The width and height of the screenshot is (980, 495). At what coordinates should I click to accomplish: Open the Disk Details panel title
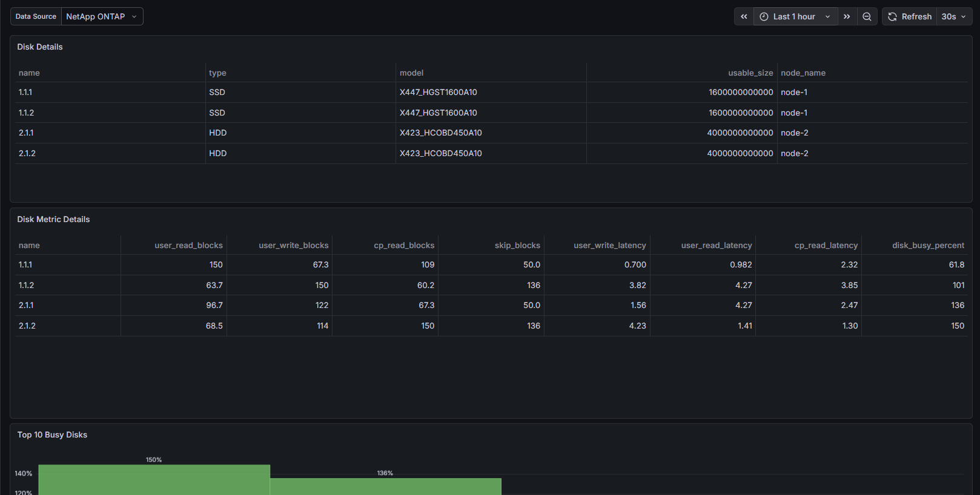point(40,47)
